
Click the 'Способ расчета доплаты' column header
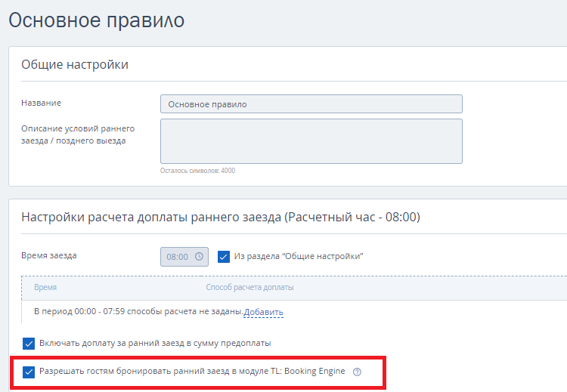tap(250, 287)
